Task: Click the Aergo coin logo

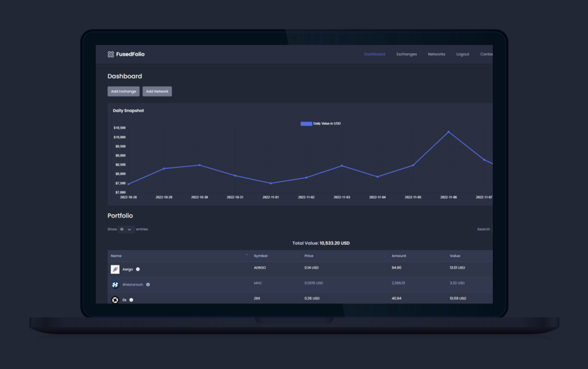Action: 115,269
